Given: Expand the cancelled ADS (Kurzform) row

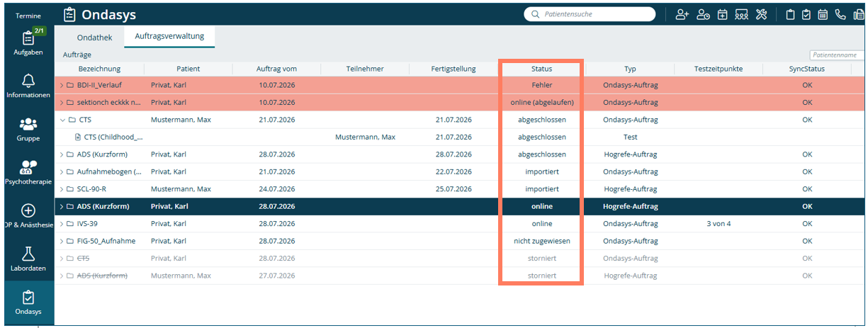Looking at the screenshot, I should [x=61, y=276].
